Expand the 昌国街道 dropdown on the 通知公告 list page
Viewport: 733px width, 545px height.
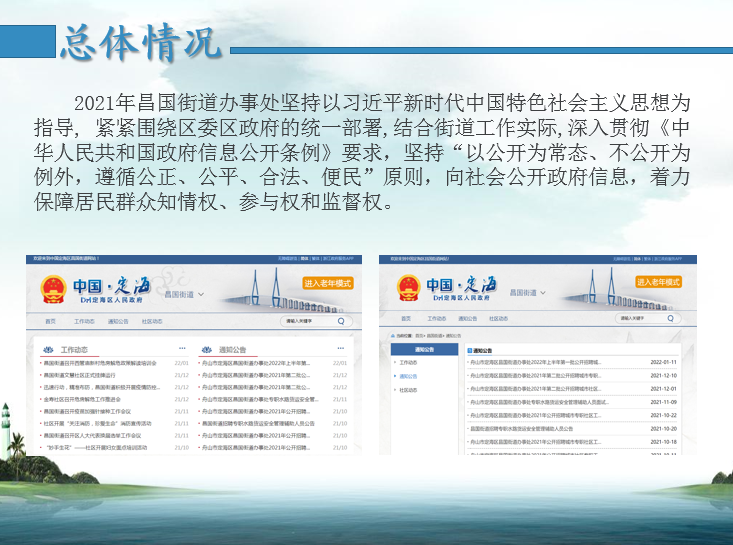click(x=545, y=294)
